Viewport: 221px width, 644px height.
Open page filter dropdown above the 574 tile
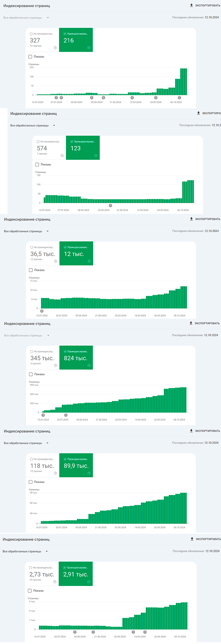pyautogui.click(x=33, y=126)
